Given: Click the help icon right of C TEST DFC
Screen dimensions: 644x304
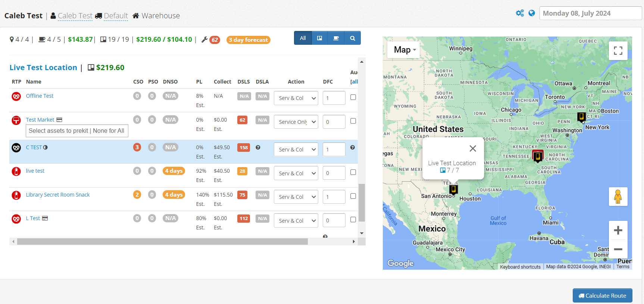Looking at the screenshot, I should point(353,147).
